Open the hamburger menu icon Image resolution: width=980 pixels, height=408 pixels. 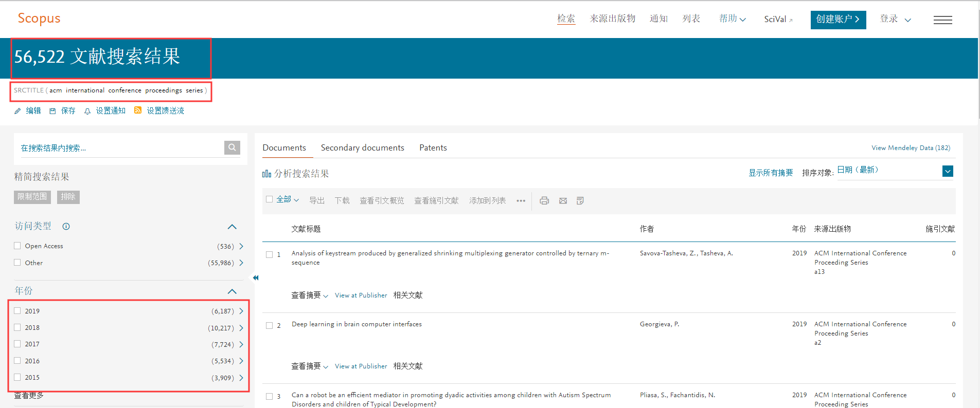coord(942,20)
